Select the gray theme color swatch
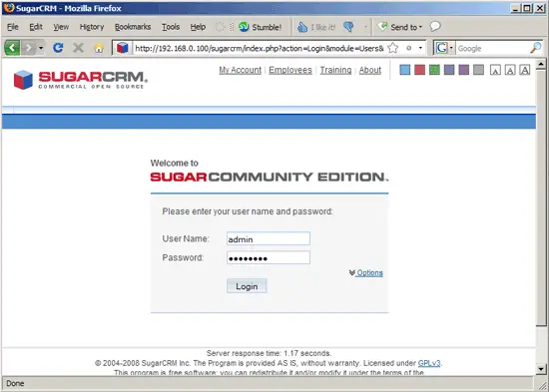Screen dimensions: 549x392 point(478,70)
